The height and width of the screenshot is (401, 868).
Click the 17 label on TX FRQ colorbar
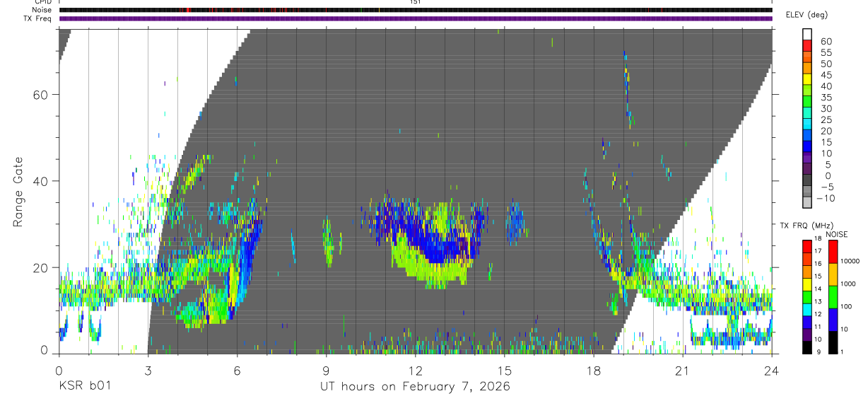817,251
